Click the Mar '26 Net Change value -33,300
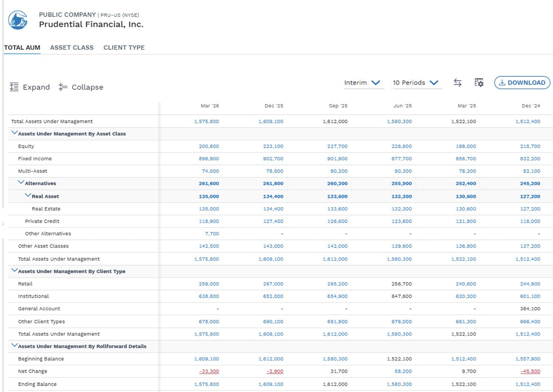The height and width of the screenshot is (392, 553). click(x=209, y=371)
